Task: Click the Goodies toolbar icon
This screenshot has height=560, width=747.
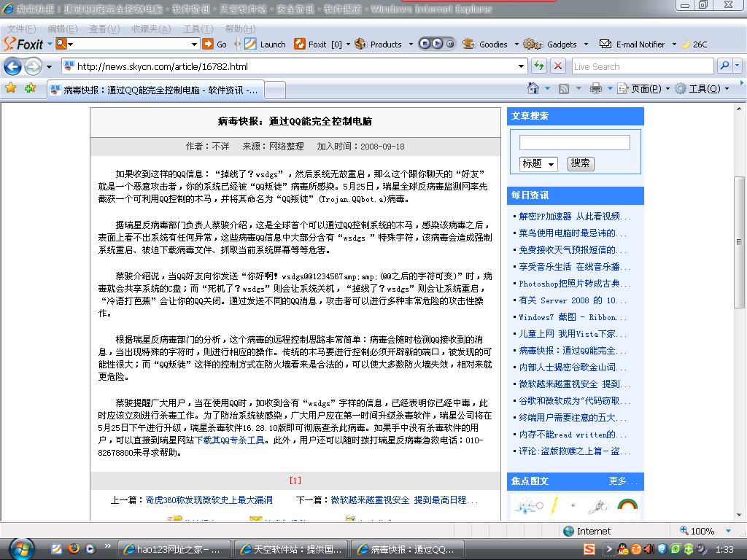Action: coord(469,44)
